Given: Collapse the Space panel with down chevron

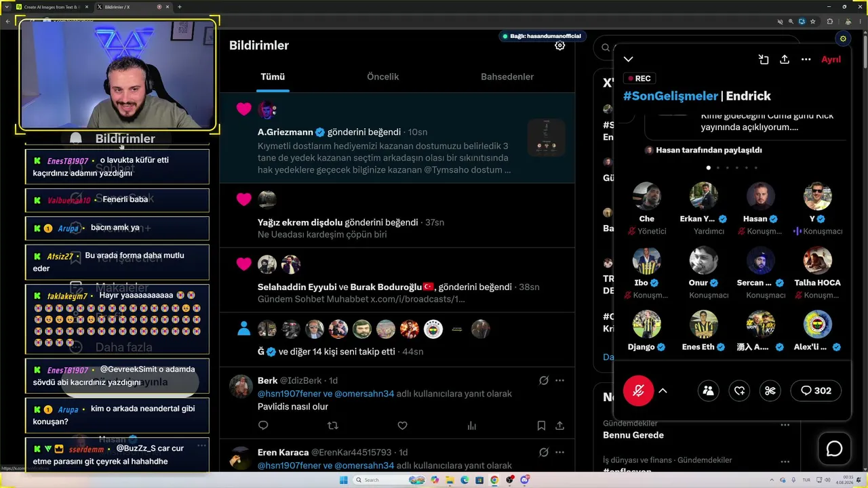Looking at the screenshot, I should [x=629, y=60].
